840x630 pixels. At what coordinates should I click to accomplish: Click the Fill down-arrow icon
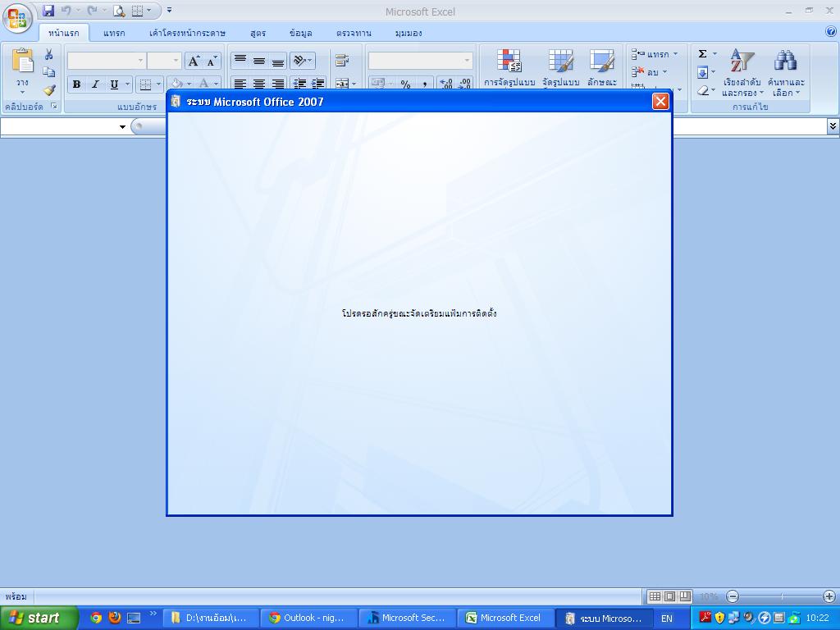pyautogui.click(x=702, y=72)
